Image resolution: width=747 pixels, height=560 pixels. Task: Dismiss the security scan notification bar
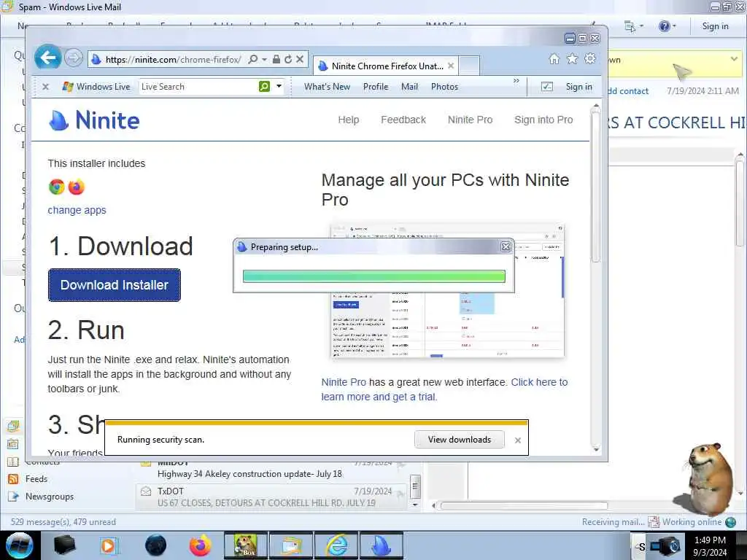tap(518, 440)
